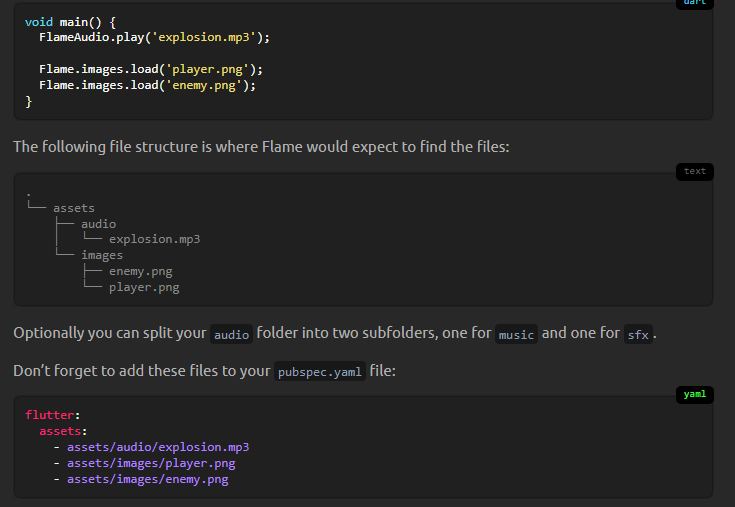The height and width of the screenshot is (507, 735).
Task: Click the yaml language label badge
Action: 694,394
